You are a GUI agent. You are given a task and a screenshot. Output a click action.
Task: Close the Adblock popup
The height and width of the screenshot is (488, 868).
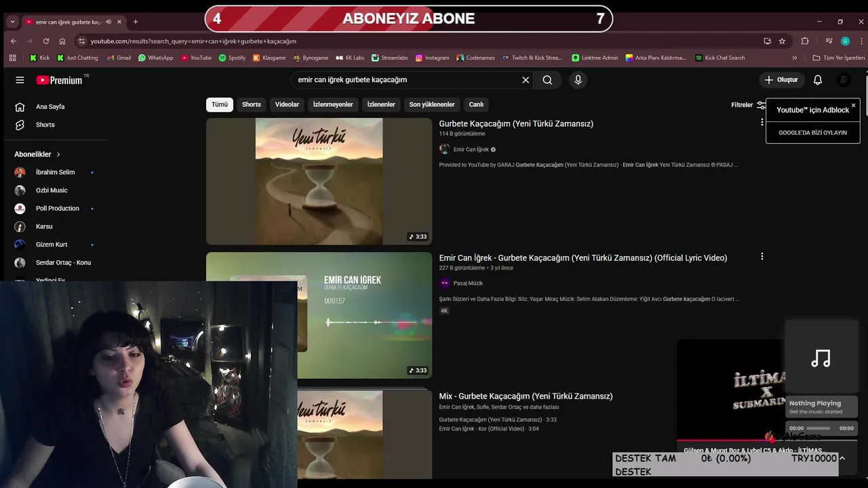coord(853,105)
